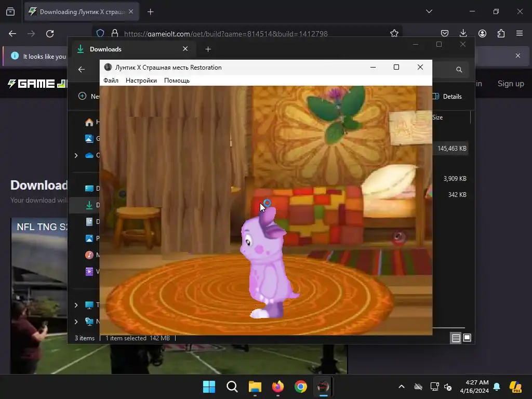Click Sign up on Game Jolt
Image resolution: width=532 pixels, height=399 pixels.
pyautogui.click(x=511, y=84)
